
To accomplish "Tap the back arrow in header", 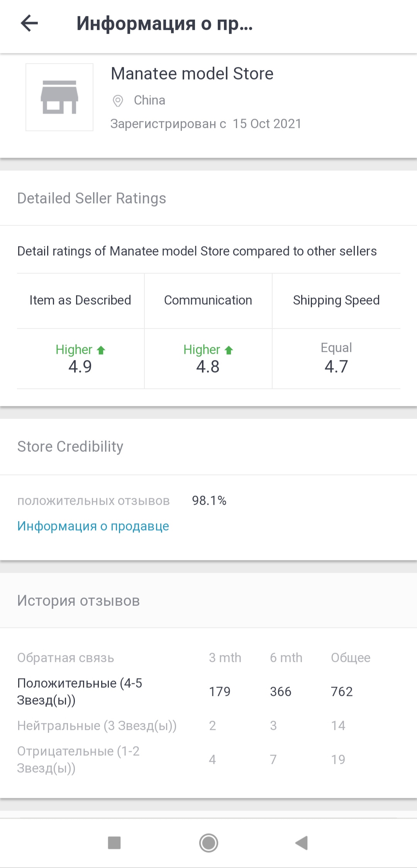I will 29,23.
